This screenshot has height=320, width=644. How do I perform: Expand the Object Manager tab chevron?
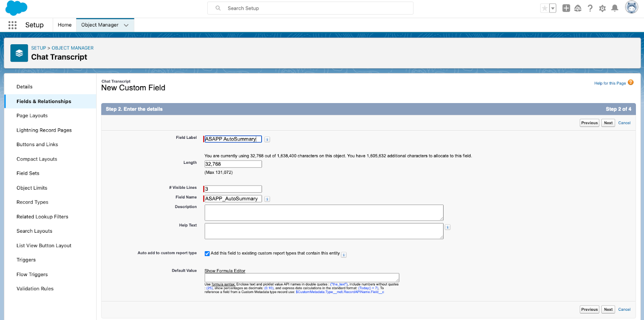(x=126, y=25)
